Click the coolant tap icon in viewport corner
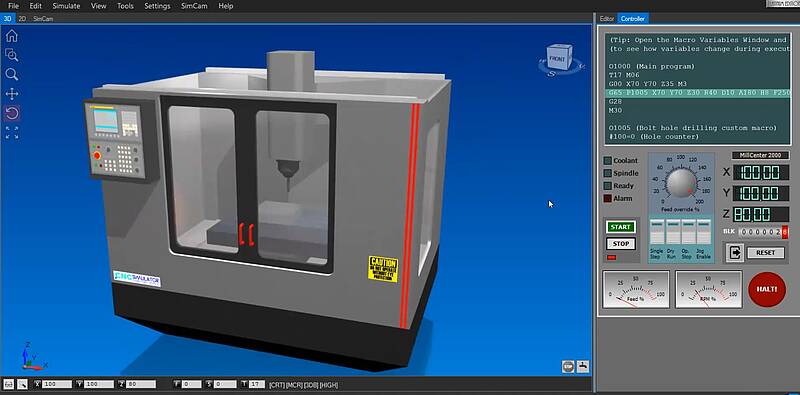Image resolution: width=800 pixels, height=395 pixels. (582, 366)
